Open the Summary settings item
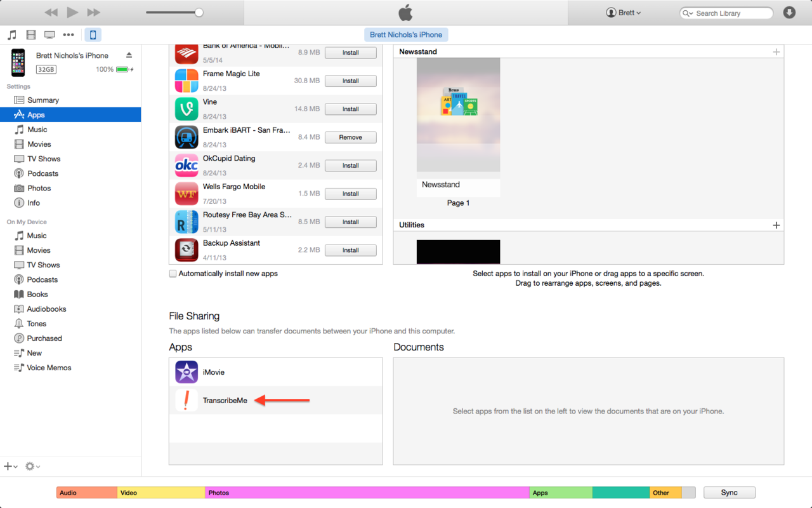812x508 pixels. click(x=43, y=100)
